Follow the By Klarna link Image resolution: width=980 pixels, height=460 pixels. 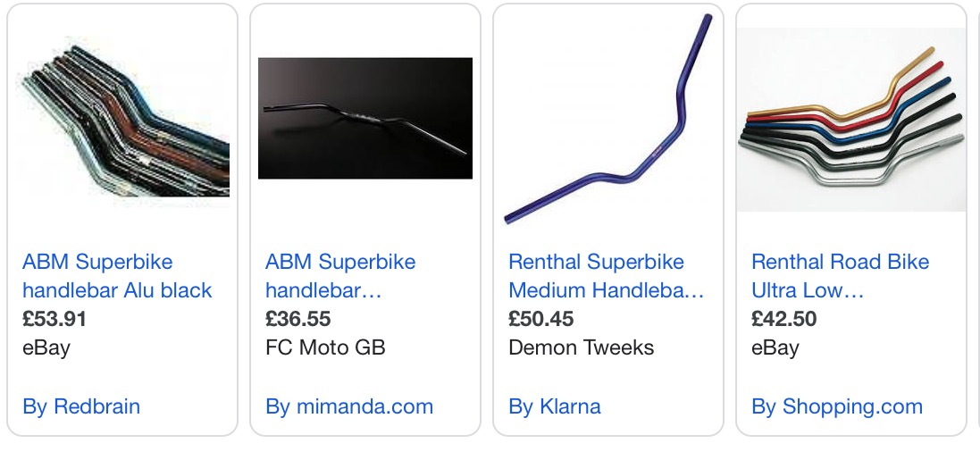click(x=555, y=406)
